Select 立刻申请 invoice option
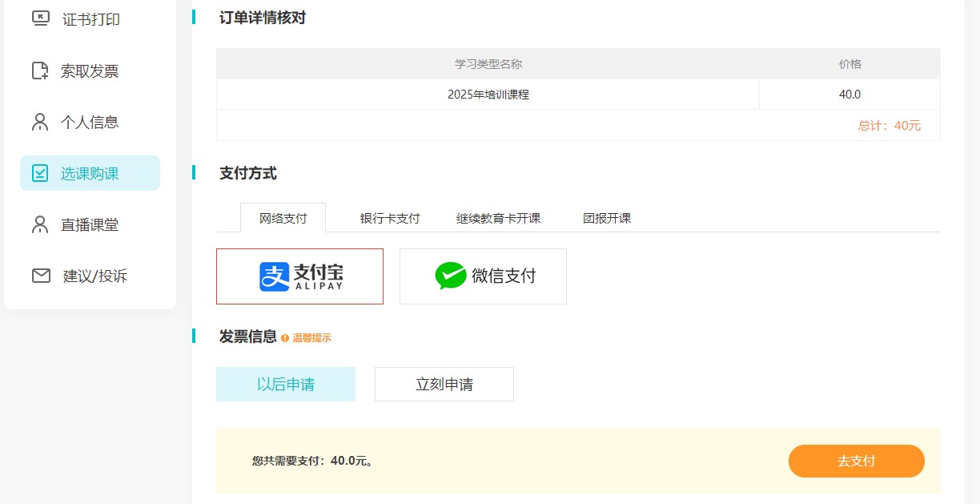980x504 pixels. (x=444, y=385)
